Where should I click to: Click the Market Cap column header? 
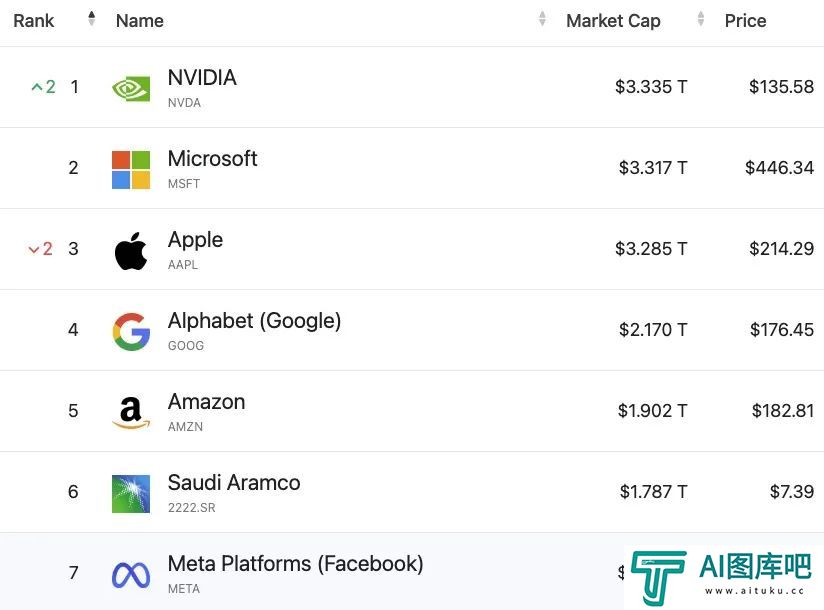click(613, 20)
